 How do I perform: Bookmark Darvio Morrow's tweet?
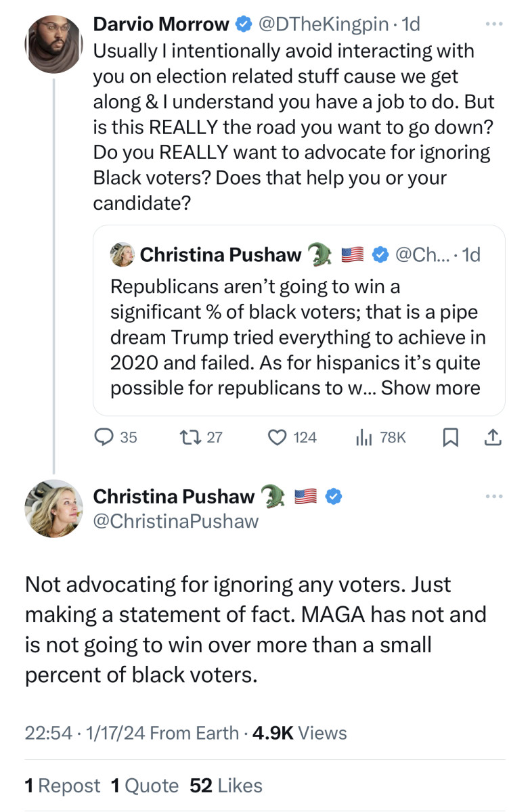click(449, 438)
